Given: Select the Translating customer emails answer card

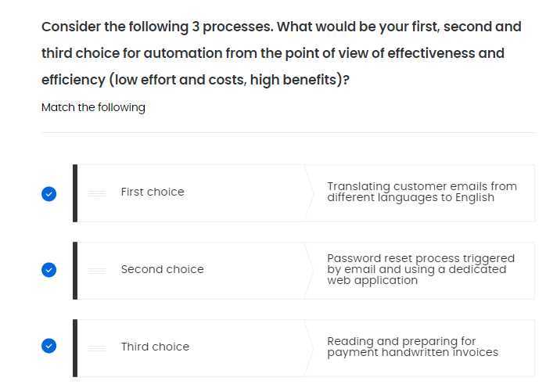Looking at the screenshot, I should tap(422, 193).
